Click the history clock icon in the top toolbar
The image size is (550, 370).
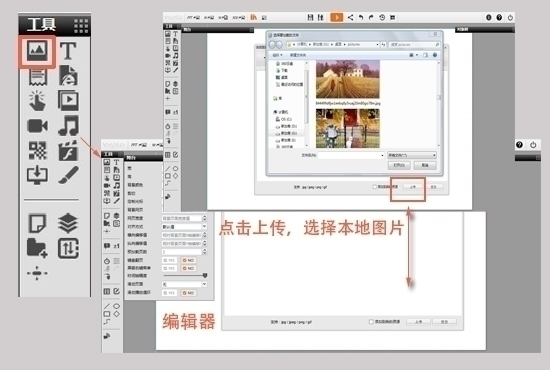click(382, 17)
